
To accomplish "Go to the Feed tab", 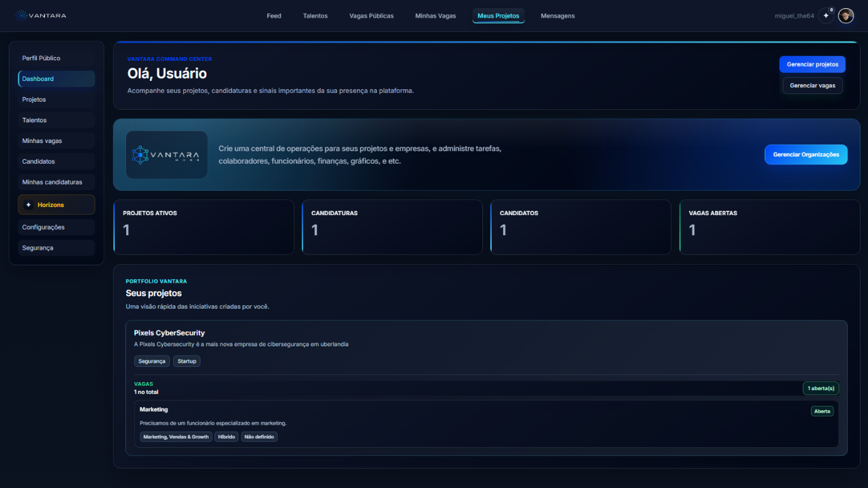I will [x=274, y=16].
